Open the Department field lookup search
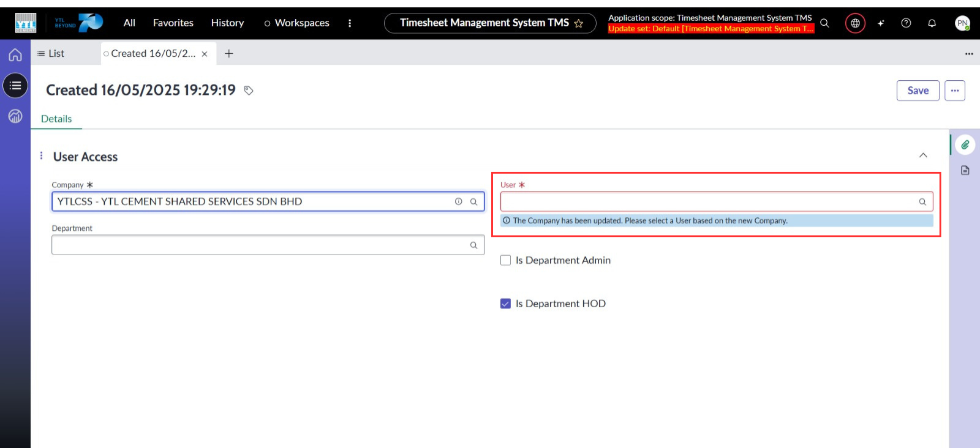Screen dimensions: 980x448 pyautogui.click(x=473, y=245)
